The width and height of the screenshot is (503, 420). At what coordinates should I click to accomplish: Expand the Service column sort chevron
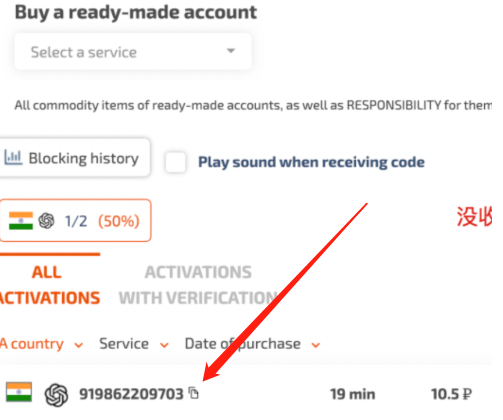[x=164, y=345]
